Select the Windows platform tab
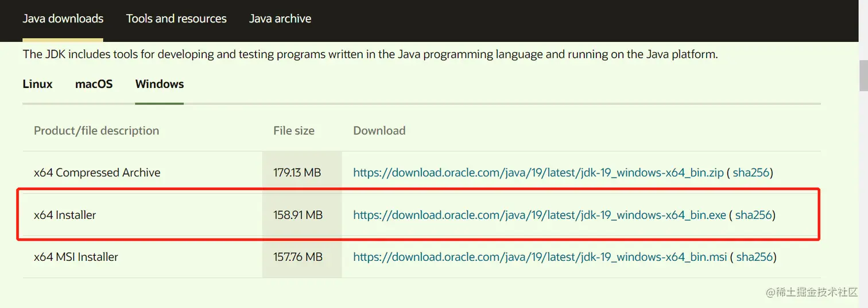Viewport: 868px width, 308px height. tap(160, 84)
